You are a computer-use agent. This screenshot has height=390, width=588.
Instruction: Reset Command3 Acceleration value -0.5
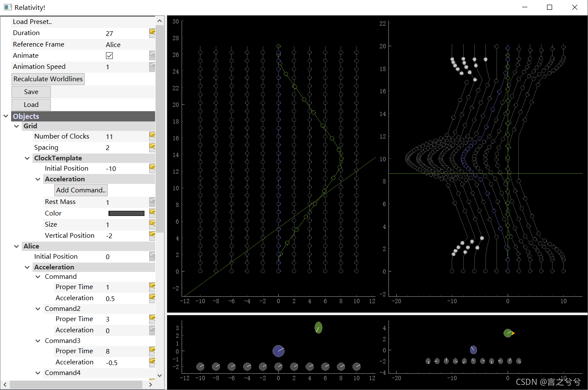152,362
